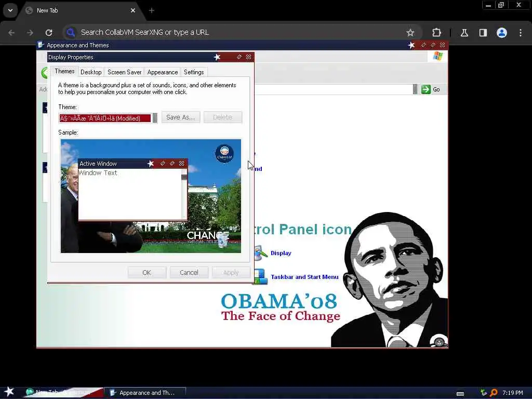
Task: Switch to New Tab Chromium taskbar button
Action: pyautogui.click(x=63, y=393)
